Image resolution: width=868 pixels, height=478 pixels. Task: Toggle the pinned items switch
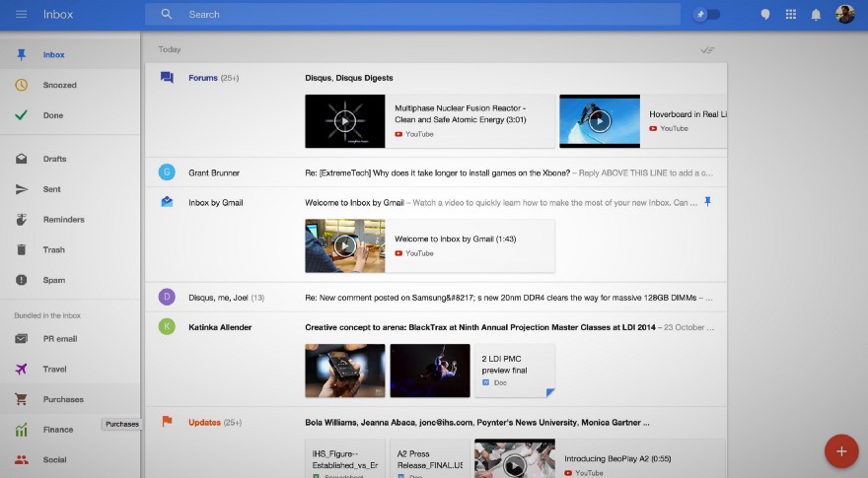point(707,15)
